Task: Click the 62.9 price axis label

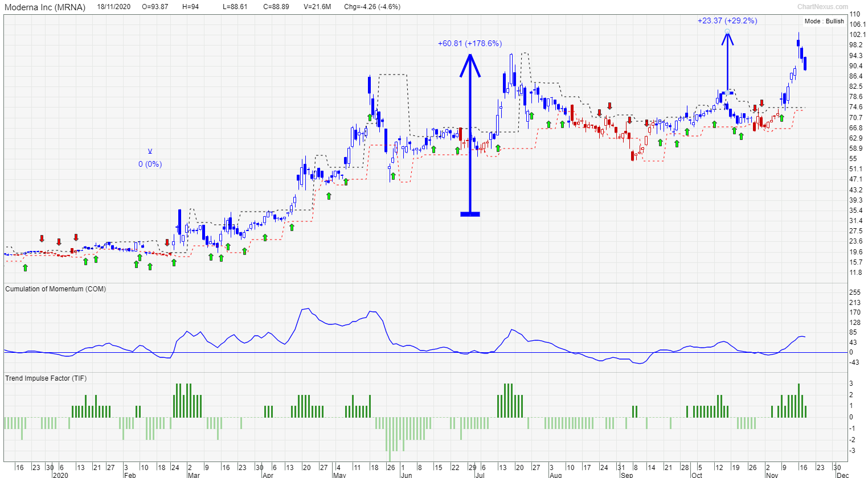Action: coord(856,138)
